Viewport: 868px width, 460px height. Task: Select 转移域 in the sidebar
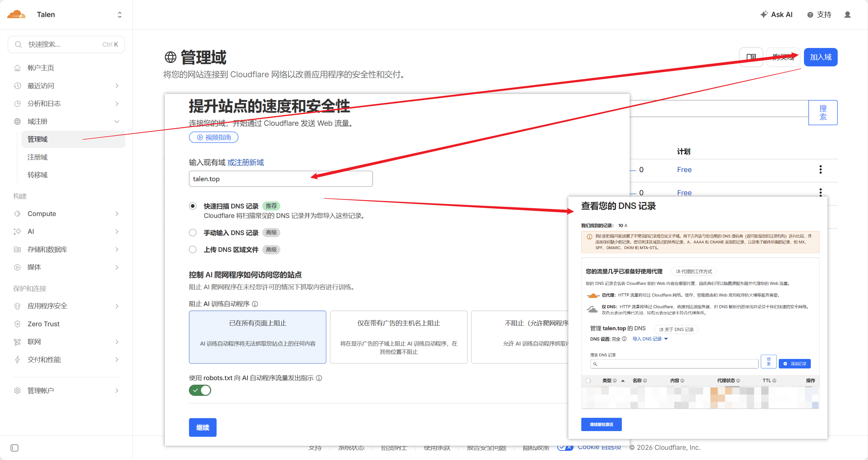[37, 175]
